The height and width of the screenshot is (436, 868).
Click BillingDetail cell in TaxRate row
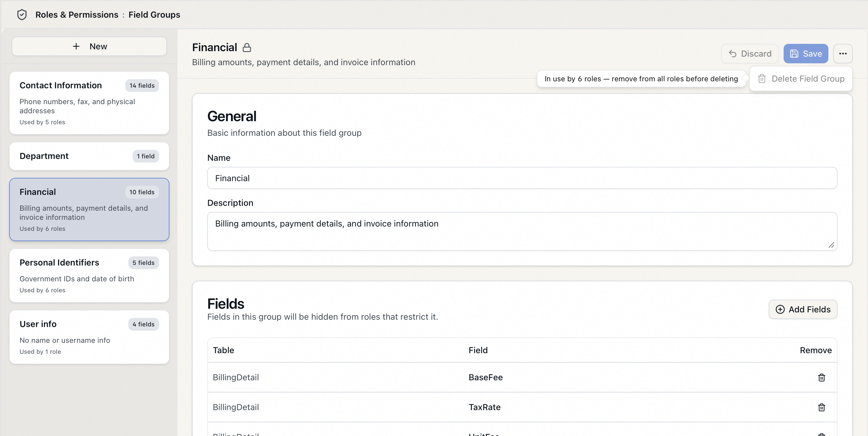point(236,407)
